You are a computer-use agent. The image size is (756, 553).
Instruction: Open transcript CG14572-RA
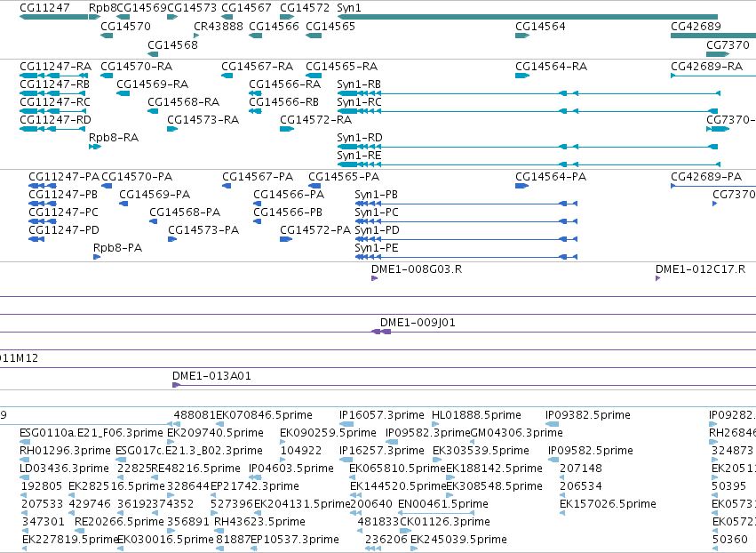pos(315,120)
